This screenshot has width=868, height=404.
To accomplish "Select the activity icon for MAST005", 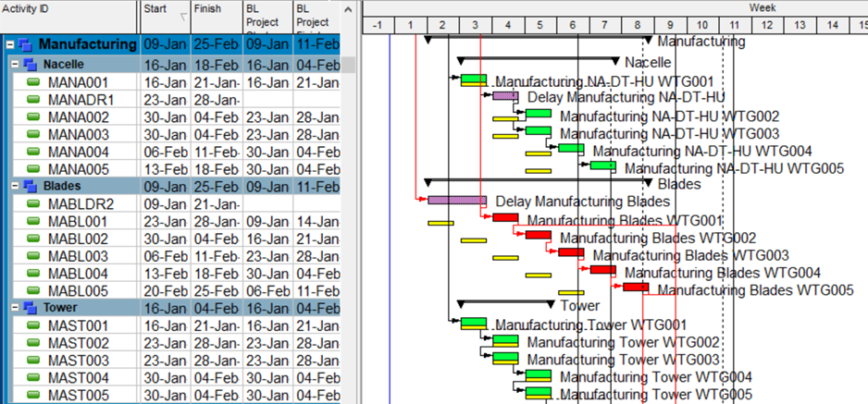I will pyautogui.click(x=34, y=395).
